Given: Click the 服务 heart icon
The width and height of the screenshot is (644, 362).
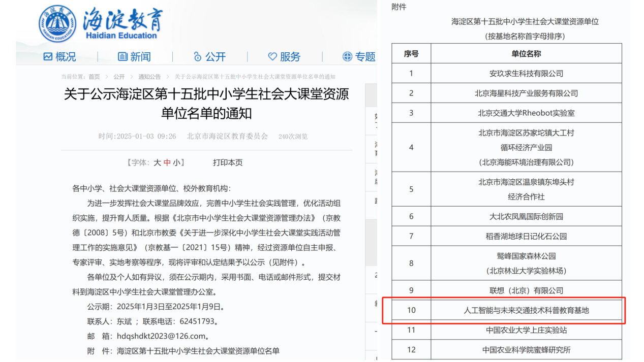Looking at the screenshot, I should (272, 56).
